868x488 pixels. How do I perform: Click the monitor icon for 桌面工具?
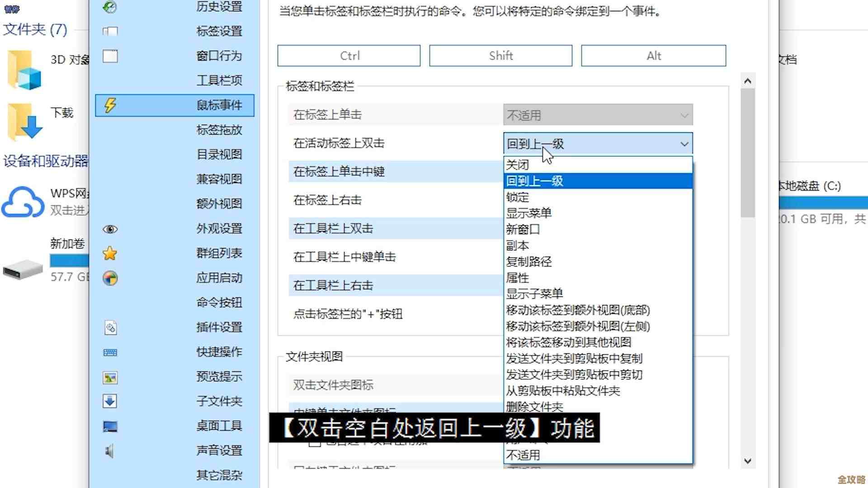[109, 426]
